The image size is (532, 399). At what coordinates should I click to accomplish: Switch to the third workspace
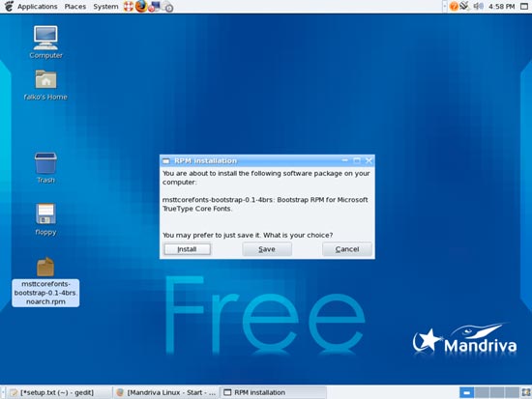tap(497, 392)
